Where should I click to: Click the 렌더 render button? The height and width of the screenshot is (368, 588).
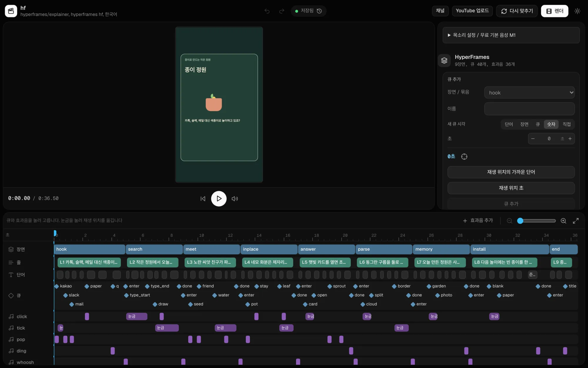pyautogui.click(x=554, y=11)
